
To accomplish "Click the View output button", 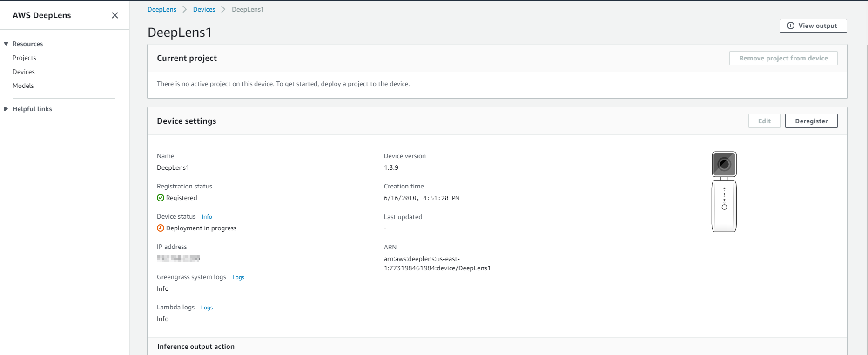I will tap(813, 26).
